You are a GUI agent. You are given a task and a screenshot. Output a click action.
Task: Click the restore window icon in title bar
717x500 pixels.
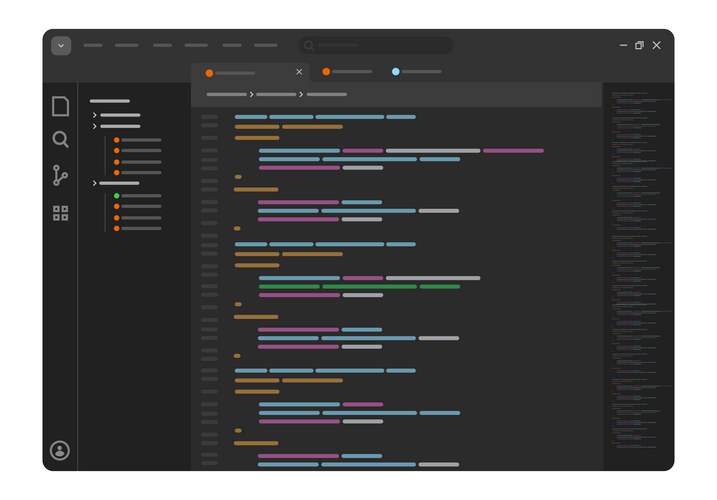click(639, 45)
